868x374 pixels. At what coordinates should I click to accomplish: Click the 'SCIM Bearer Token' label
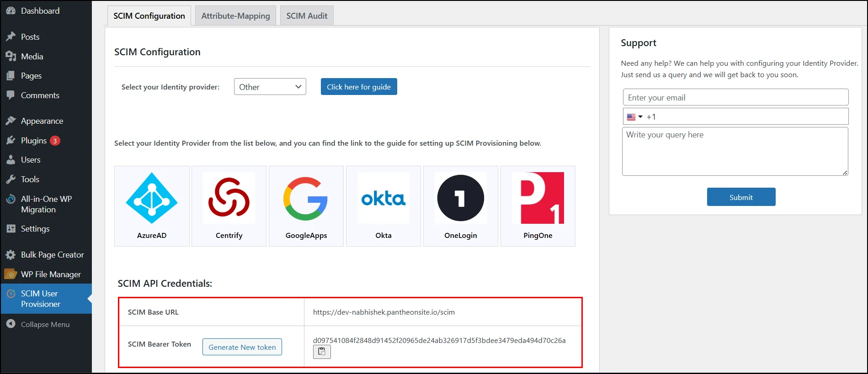pyautogui.click(x=160, y=344)
